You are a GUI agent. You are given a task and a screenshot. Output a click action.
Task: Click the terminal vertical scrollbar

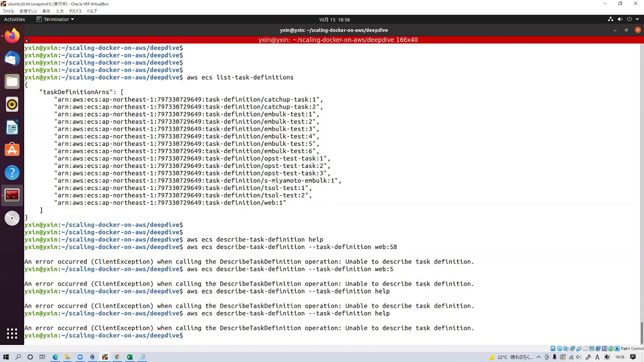click(641, 332)
